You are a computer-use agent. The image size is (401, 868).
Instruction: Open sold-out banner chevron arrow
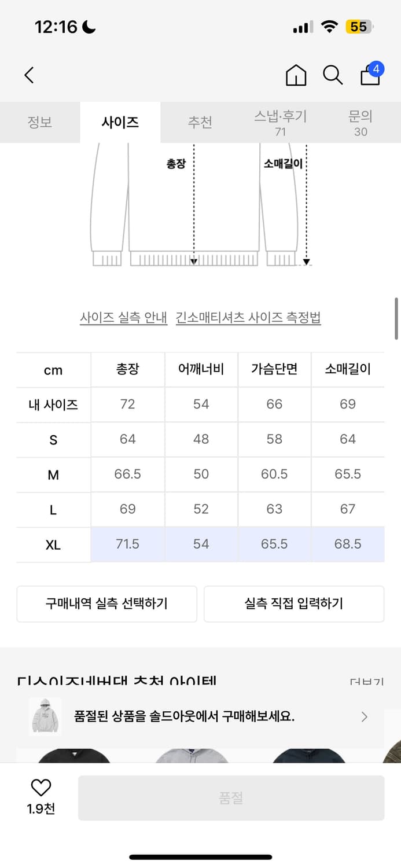tap(364, 717)
